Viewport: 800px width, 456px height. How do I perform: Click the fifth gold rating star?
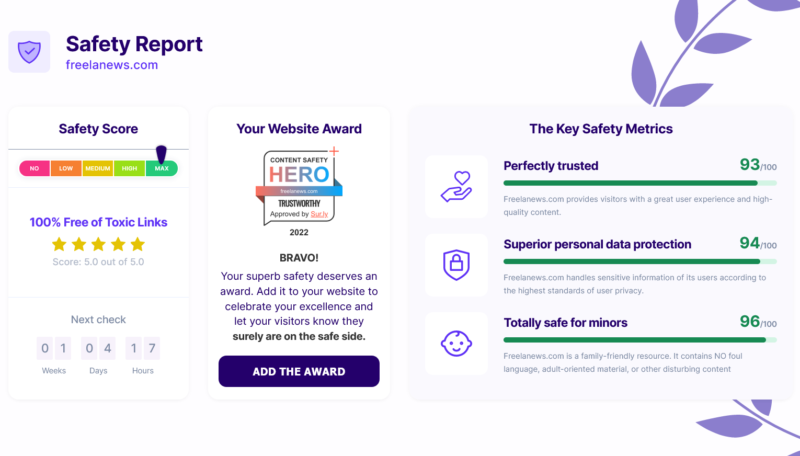[x=137, y=244]
